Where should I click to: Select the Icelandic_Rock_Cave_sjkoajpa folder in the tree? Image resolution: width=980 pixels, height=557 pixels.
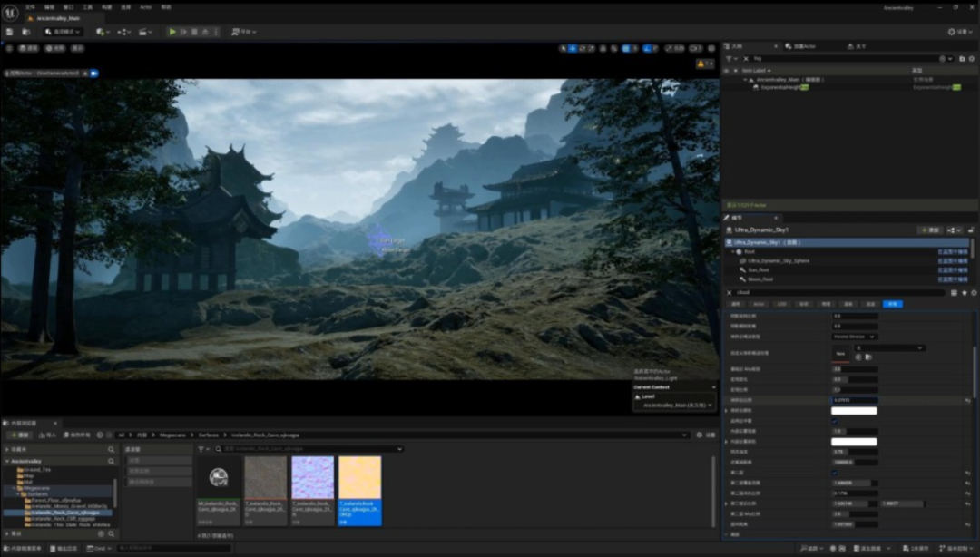coord(65,513)
